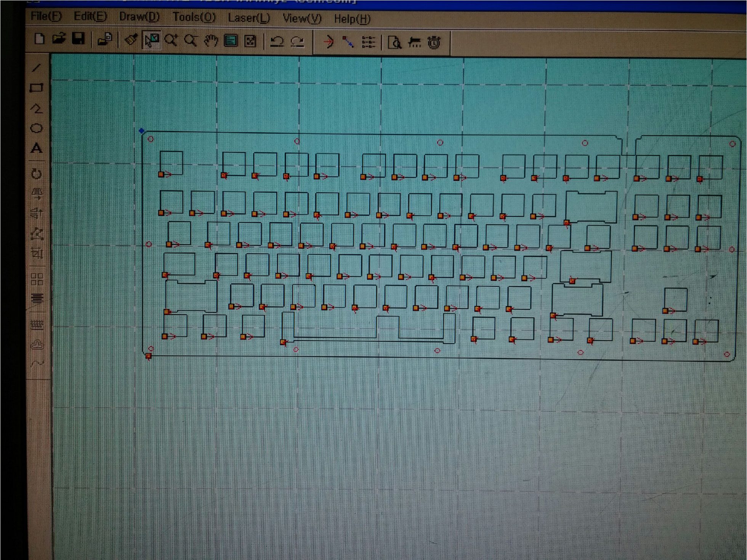
Task: Select the Pan hand tool
Action: (210, 40)
